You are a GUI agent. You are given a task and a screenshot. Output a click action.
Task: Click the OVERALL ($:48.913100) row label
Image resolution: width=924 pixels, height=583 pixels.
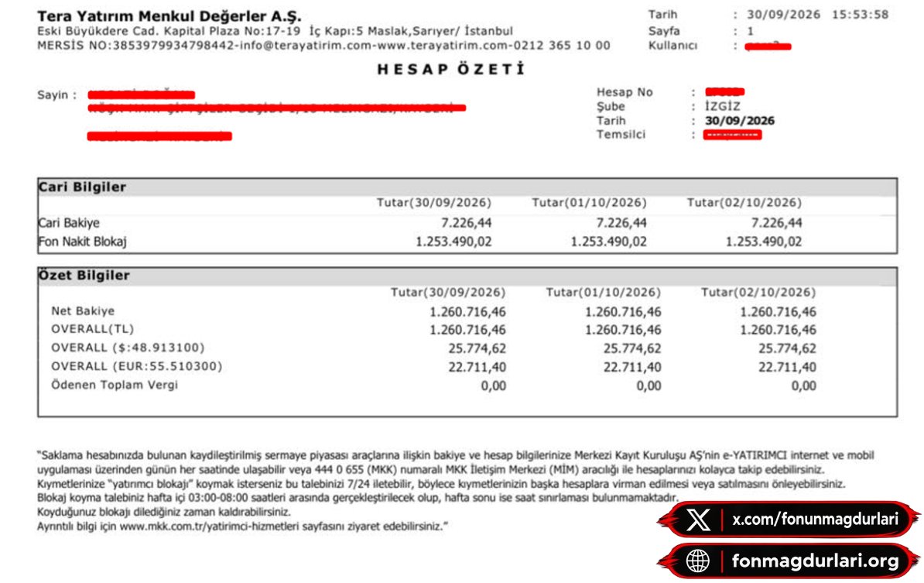[x=128, y=348]
